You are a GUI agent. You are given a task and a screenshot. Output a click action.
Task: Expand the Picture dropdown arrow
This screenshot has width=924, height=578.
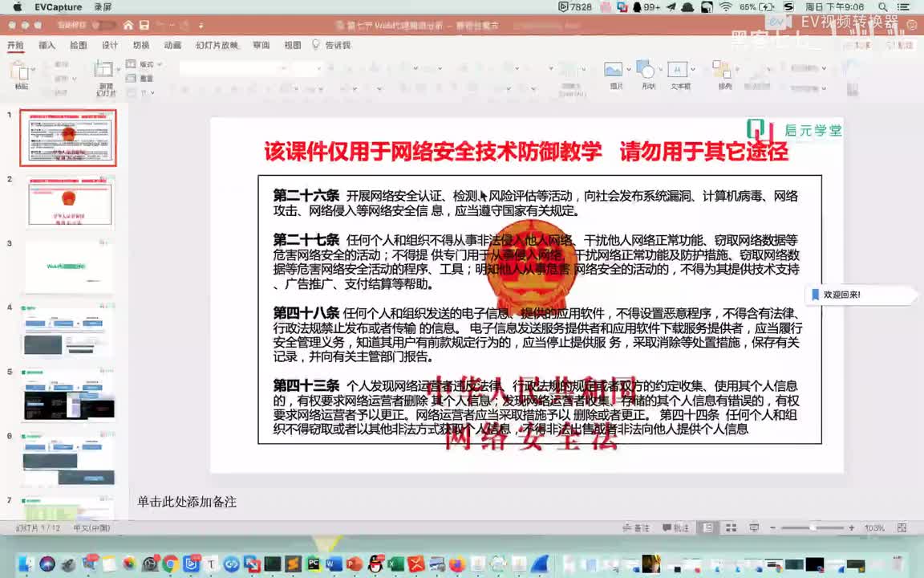coord(629,70)
